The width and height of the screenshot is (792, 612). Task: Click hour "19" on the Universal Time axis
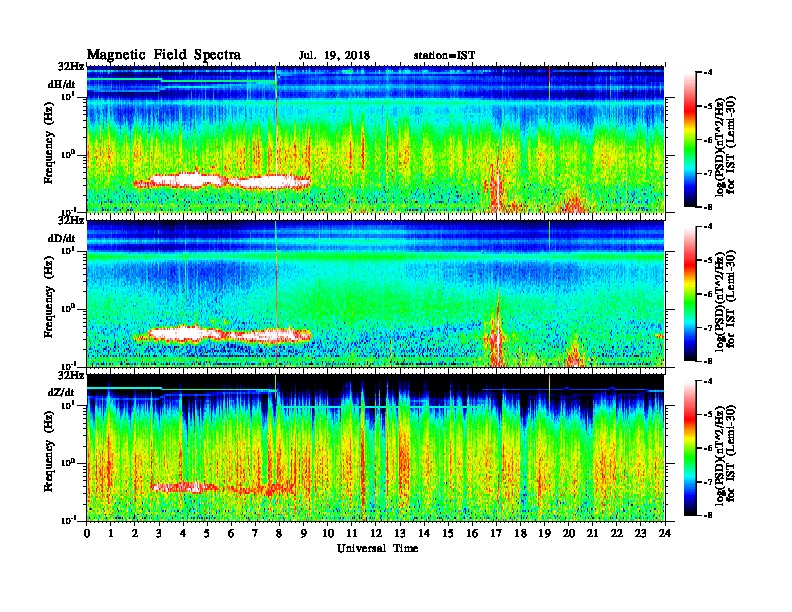544,534
